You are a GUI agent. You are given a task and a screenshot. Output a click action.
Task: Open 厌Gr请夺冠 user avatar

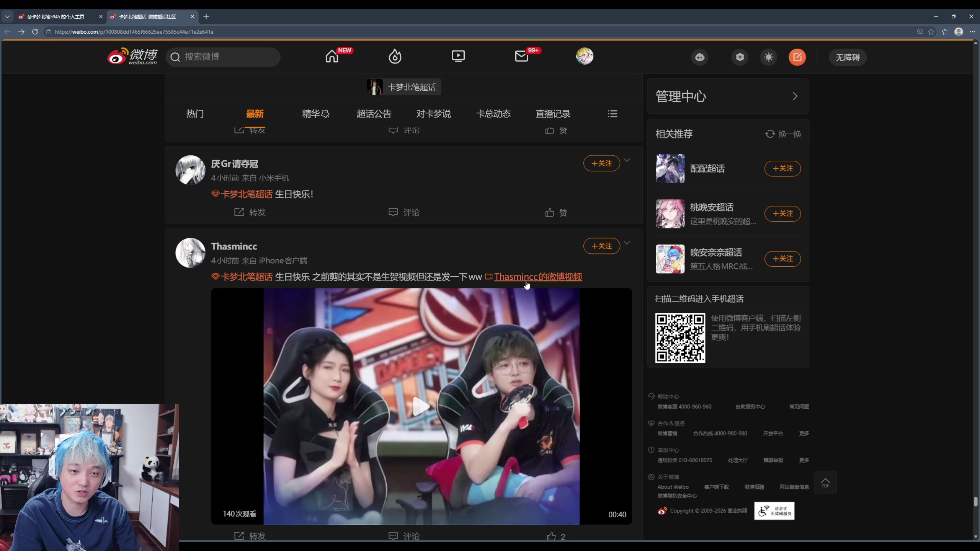pyautogui.click(x=190, y=170)
